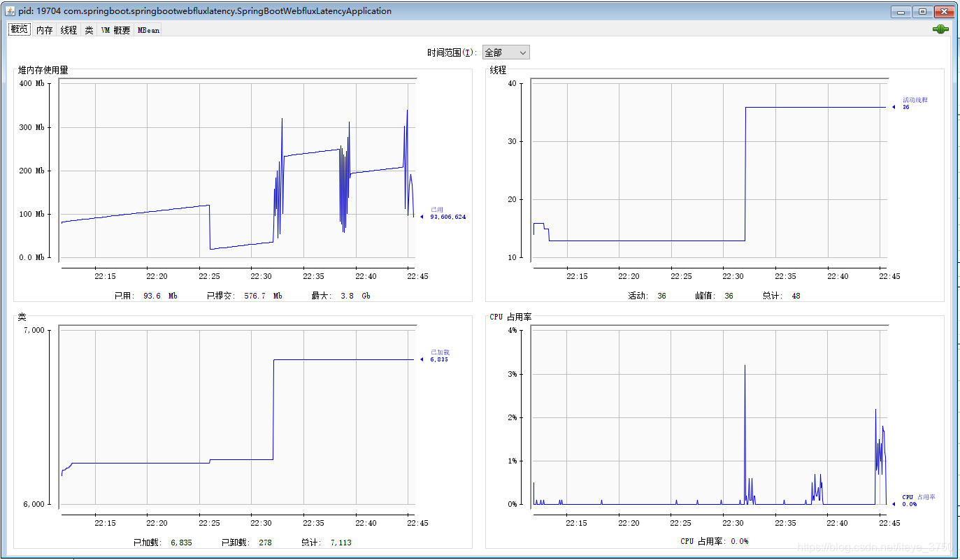
Task: Click the 最大: 3.8 Gb value
Action: (x=341, y=296)
